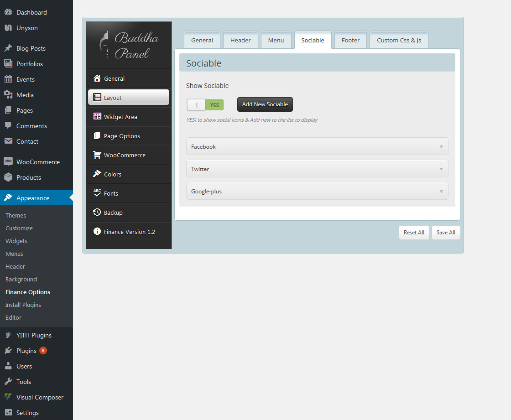511x420 pixels.
Task: Click the Dashboard gauge icon
Action: pyautogui.click(x=8, y=12)
